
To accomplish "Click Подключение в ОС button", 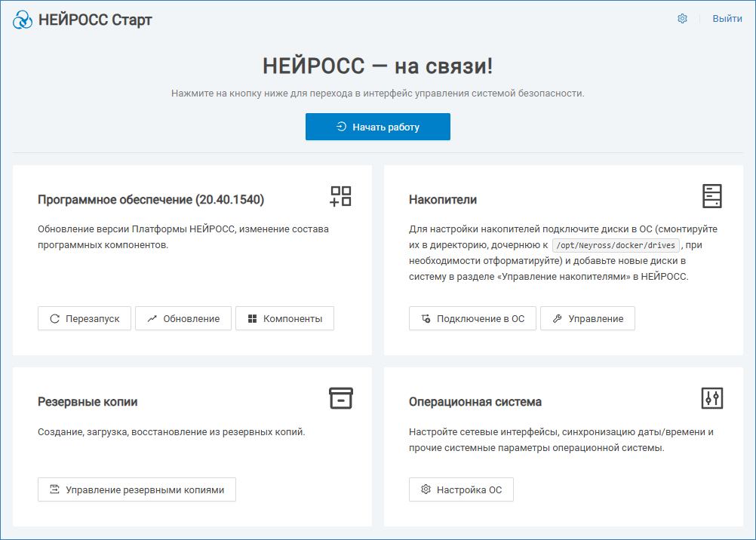I will pyautogui.click(x=472, y=318).
